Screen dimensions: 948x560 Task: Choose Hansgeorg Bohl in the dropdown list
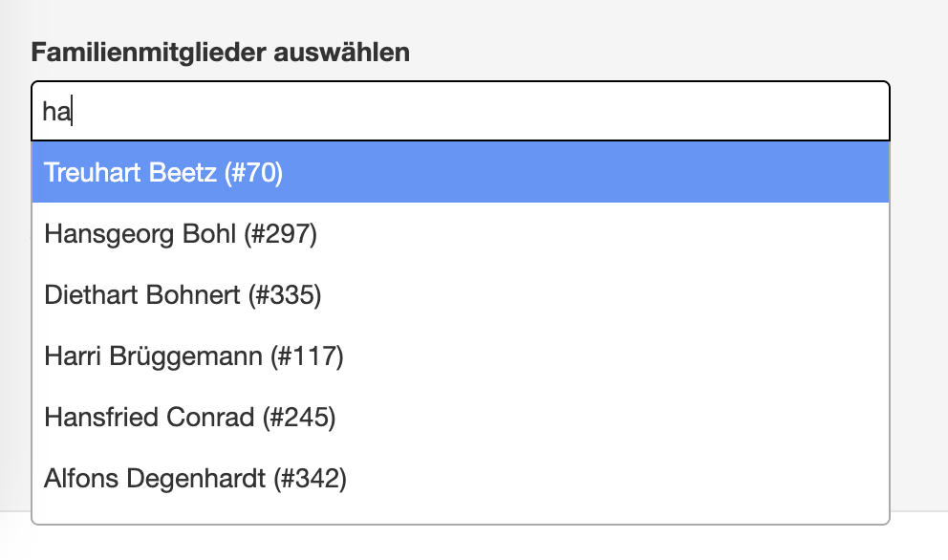pos(180,234)
